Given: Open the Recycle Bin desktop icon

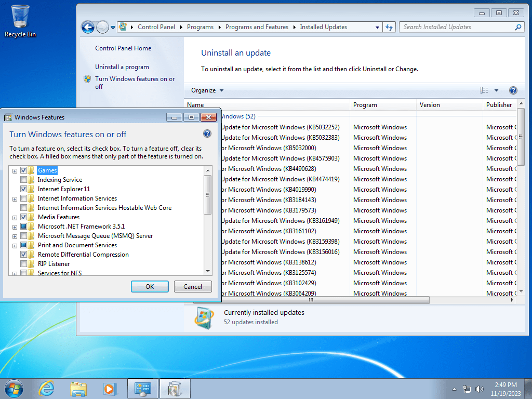Looking at the screenshot, I should [20, 21].
